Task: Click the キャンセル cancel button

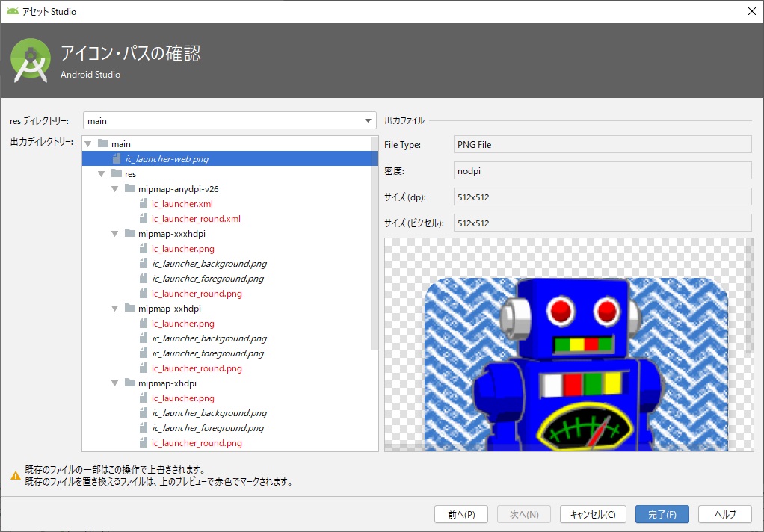Action: 593,514
